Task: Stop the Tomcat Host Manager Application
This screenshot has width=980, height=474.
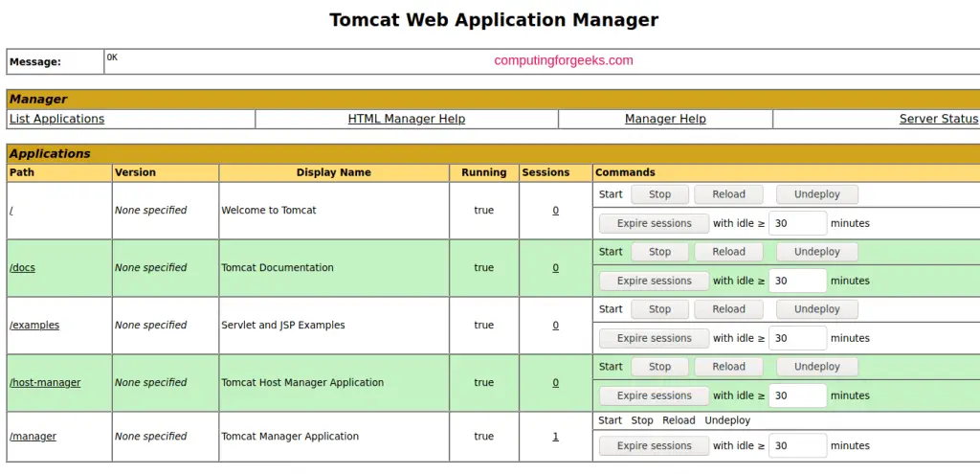Action: click(659, 367)
